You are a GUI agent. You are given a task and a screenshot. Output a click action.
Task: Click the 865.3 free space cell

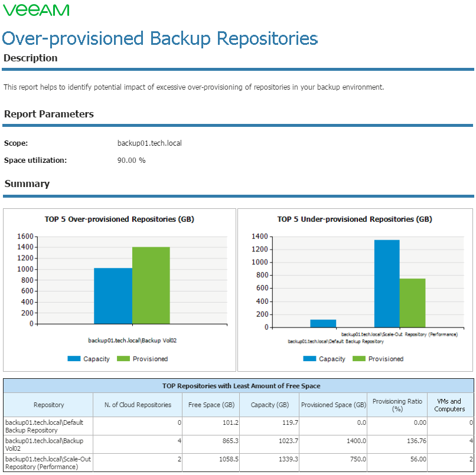(x=211, y=444)
